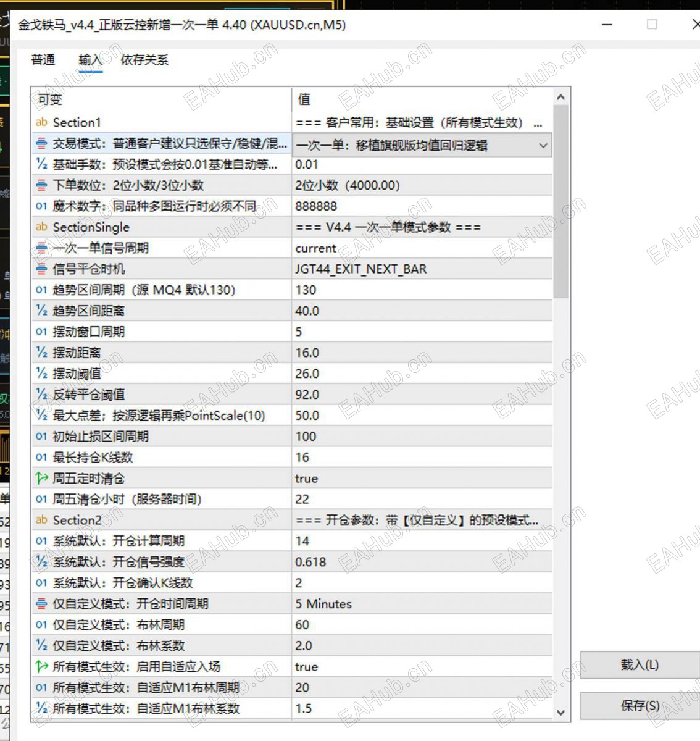Open the 开仓时间周期 5 Minutes selector
This screenshot has width=700, height=741.
pos(422,604)
